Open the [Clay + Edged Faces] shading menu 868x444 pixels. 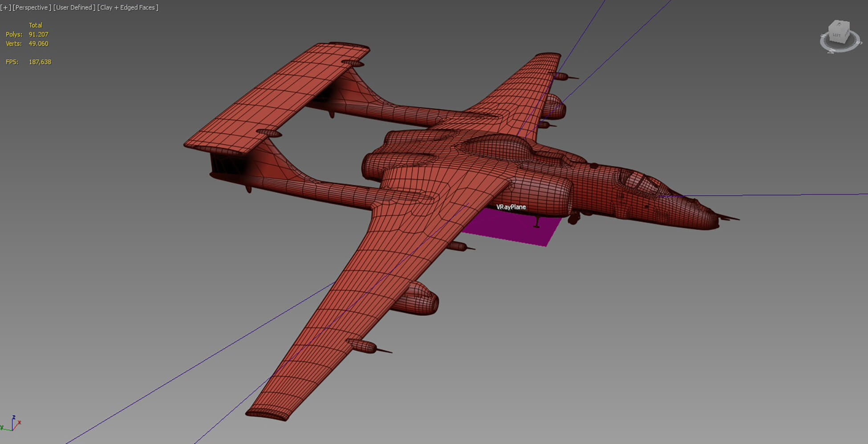coord(128,8)
